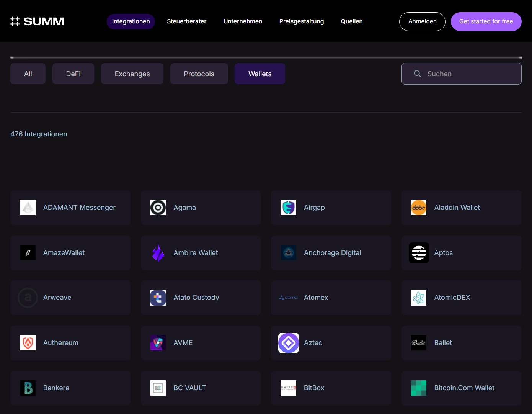Click the Atato Custody logo icon

pyautogui.click(x=158, y=298)
